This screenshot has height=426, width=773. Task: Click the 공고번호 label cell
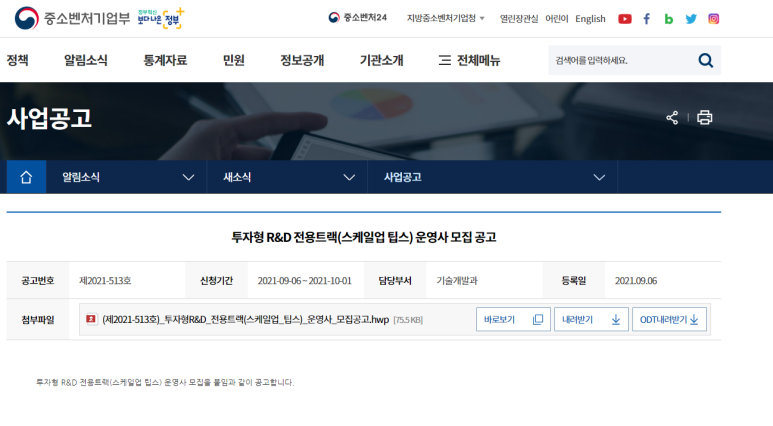(x=37, y=281)
